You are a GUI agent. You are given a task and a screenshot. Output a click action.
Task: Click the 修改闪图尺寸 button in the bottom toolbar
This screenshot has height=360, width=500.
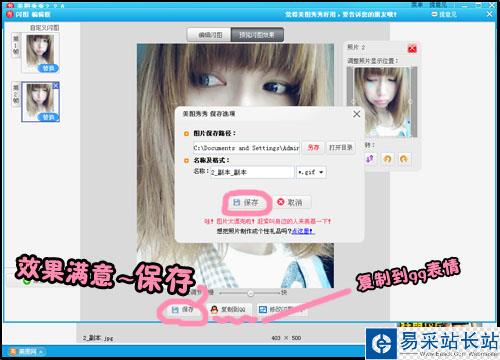click(281, 310)
